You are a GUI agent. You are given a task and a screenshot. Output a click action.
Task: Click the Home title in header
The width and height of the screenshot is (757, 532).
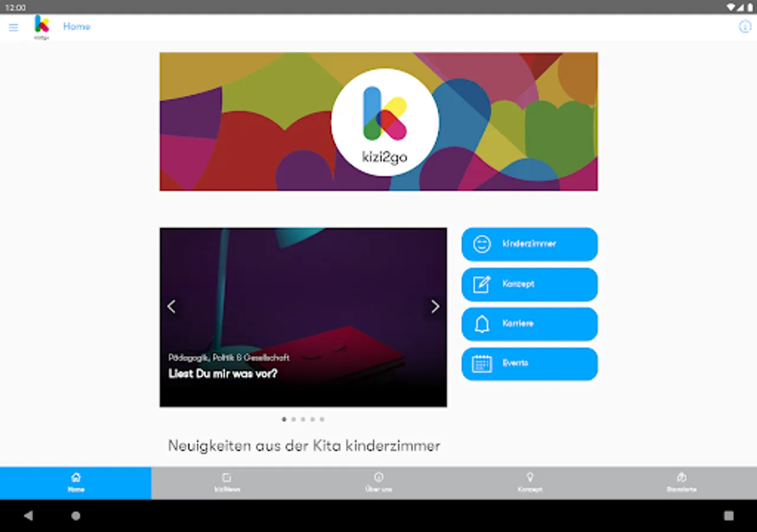pos(77,27)
